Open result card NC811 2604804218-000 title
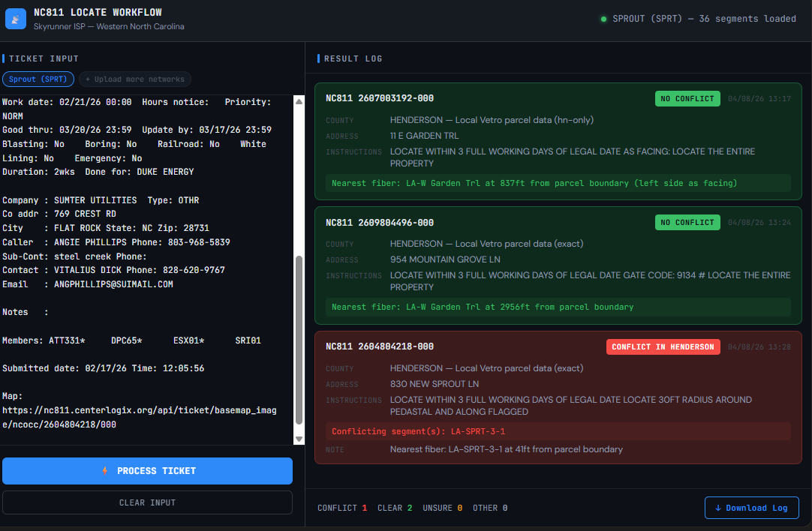812x531 pixels. (380, 346)
